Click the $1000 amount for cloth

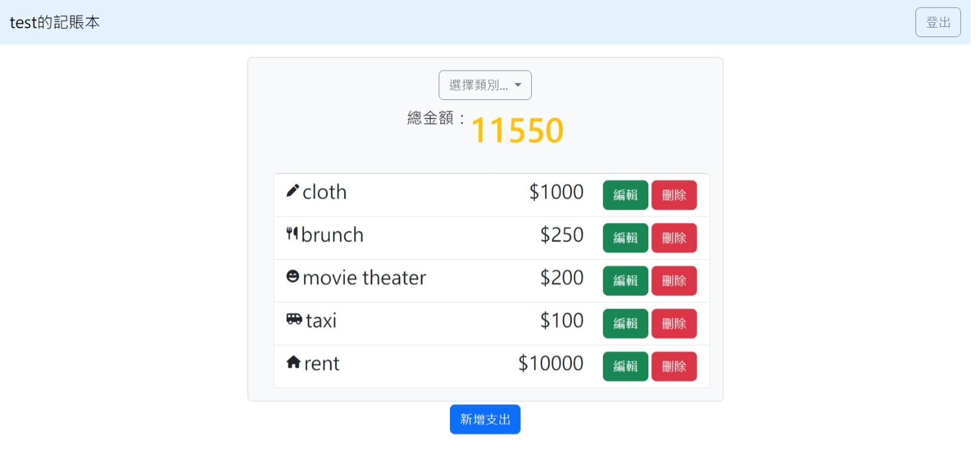[x=556, y=192]
